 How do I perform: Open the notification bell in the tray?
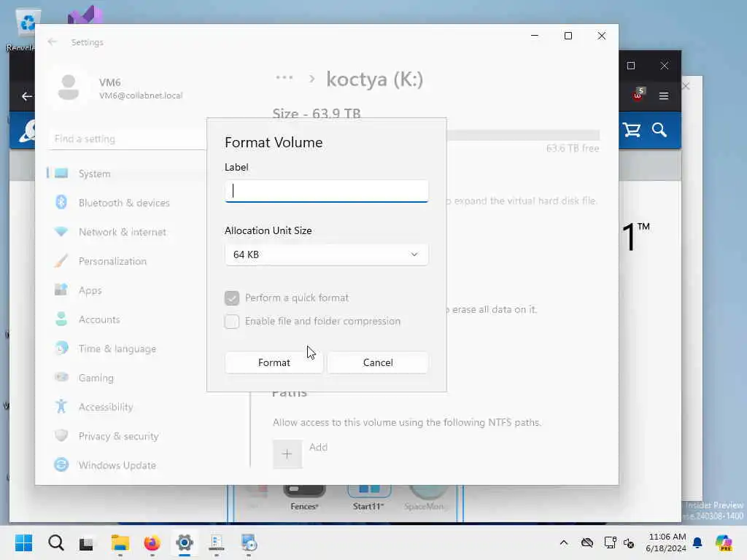tap(697, 542)
